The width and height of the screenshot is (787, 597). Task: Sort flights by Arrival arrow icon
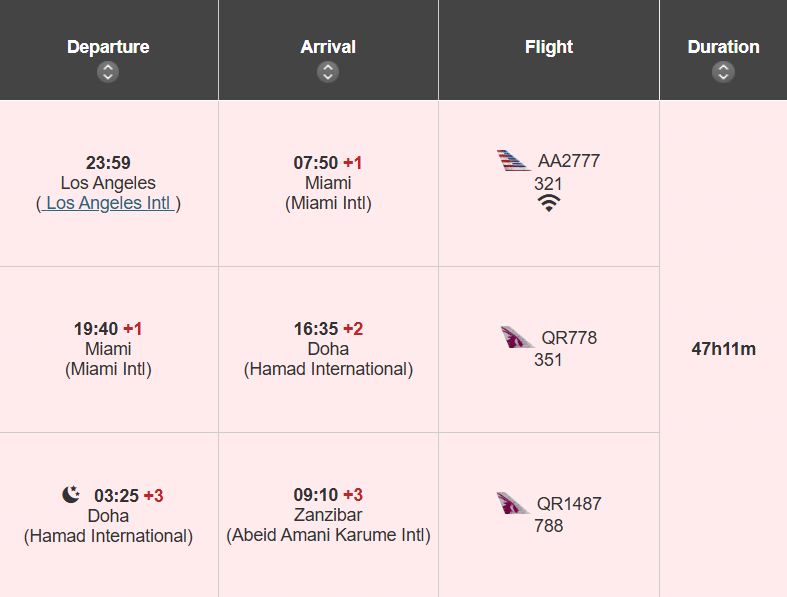328,72
